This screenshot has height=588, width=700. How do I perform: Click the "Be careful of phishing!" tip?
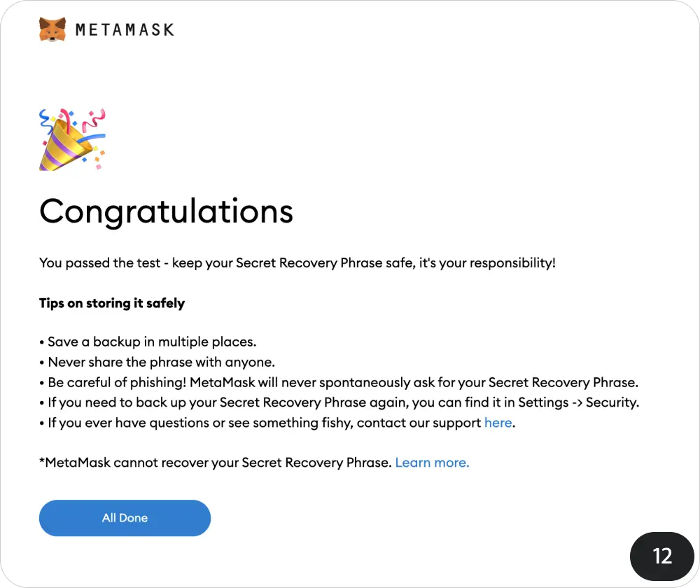[339, 383]
